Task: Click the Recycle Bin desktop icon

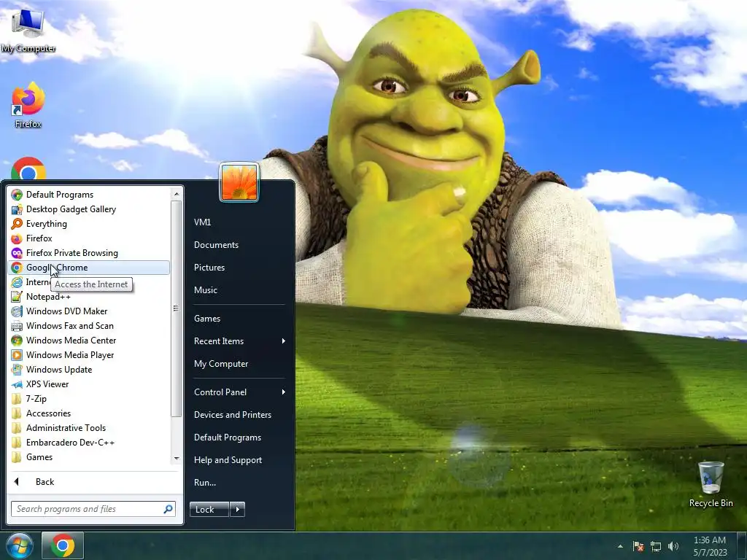Action: [x=711, y=478]
